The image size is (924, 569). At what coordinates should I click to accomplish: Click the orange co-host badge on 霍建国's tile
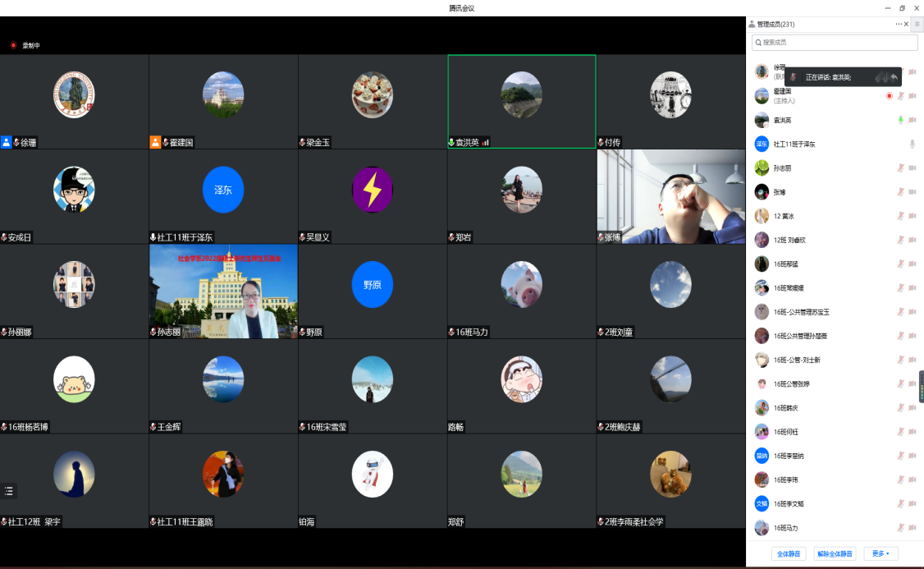click(155, 142)
